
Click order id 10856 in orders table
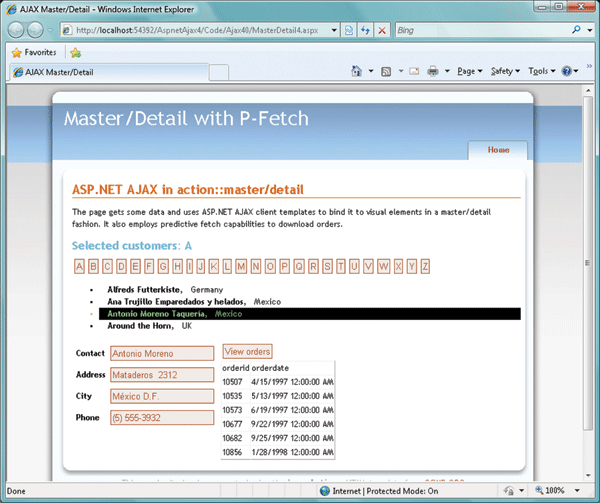click(x=232, y=452)
